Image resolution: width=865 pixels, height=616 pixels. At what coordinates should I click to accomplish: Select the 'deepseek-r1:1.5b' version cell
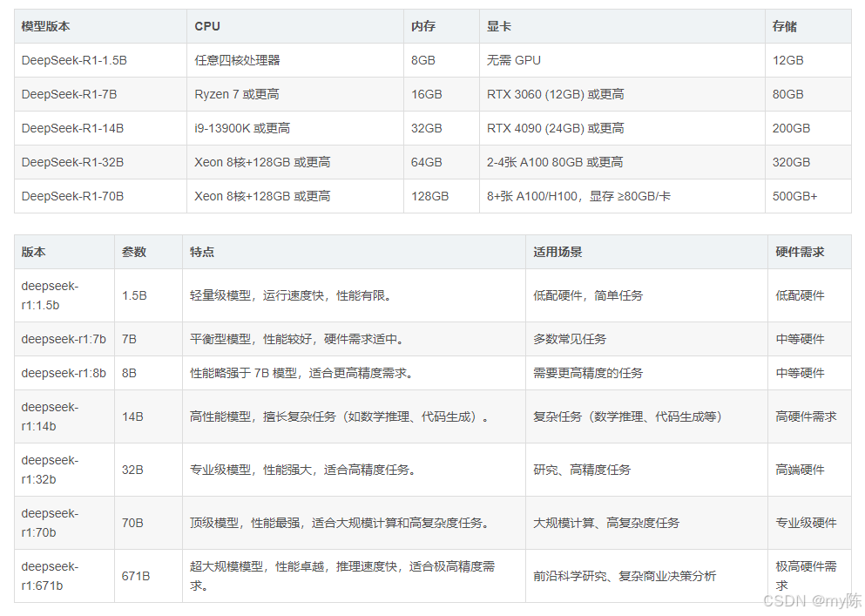coord(64,295)
